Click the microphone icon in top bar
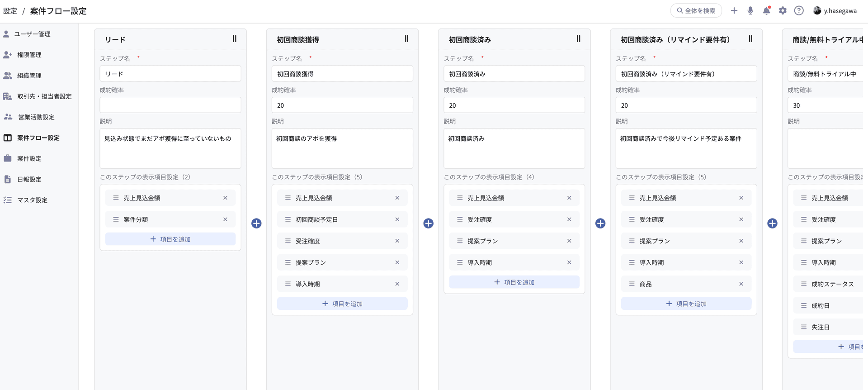The height and width of the screenshot is (390, 868). click(750, 11)
